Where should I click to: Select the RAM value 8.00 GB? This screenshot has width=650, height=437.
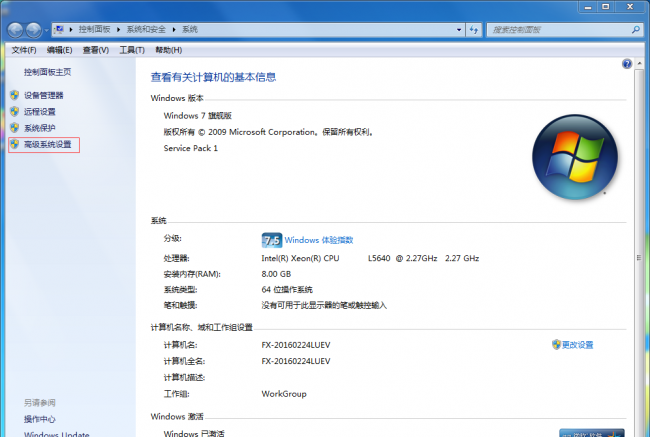pos(276,274)
